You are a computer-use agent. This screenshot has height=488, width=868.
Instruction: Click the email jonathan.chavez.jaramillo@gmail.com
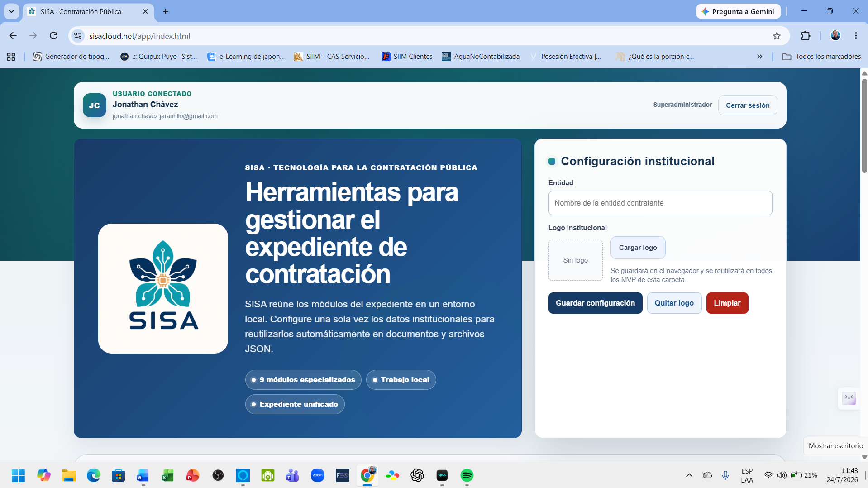165,116
